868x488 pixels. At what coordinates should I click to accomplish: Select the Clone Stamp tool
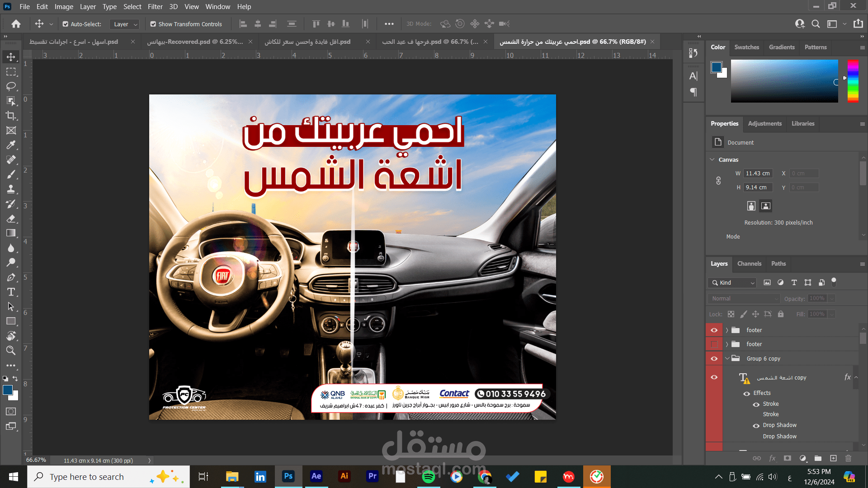point(11,189)
